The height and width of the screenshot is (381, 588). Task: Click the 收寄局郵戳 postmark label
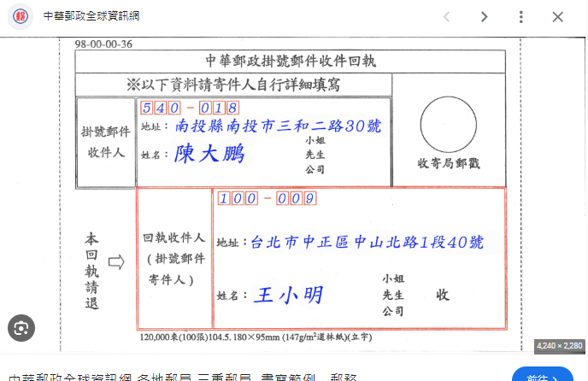(449, 163)
